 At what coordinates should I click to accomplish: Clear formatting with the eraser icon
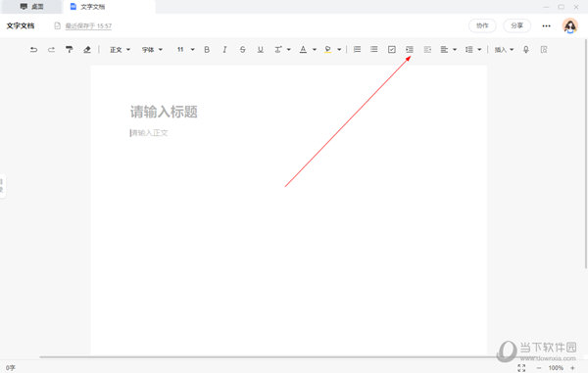coord(87,49)
